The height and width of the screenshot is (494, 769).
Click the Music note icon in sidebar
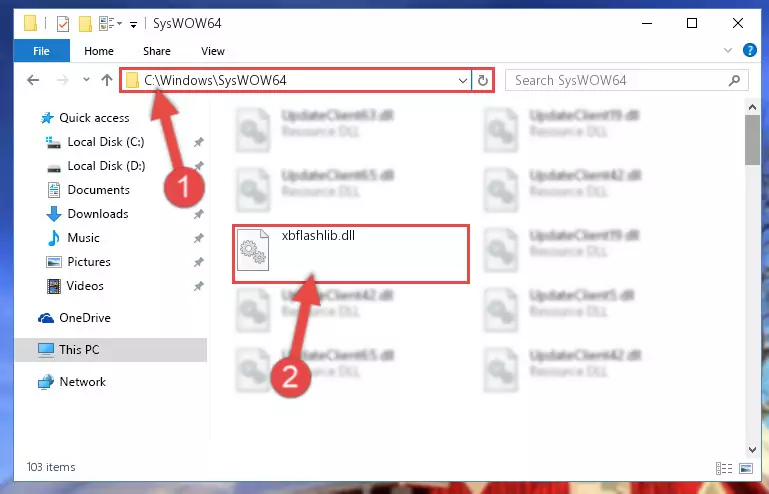coord(53,238)
